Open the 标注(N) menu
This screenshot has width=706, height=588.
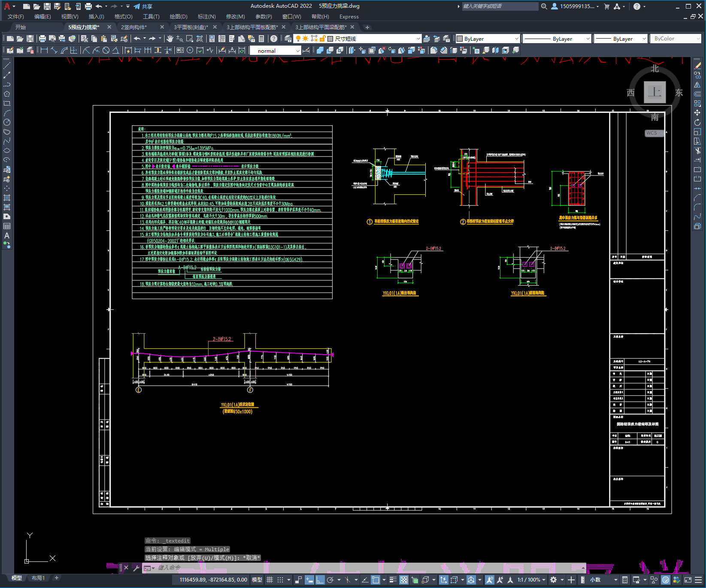tap(206, 17)
